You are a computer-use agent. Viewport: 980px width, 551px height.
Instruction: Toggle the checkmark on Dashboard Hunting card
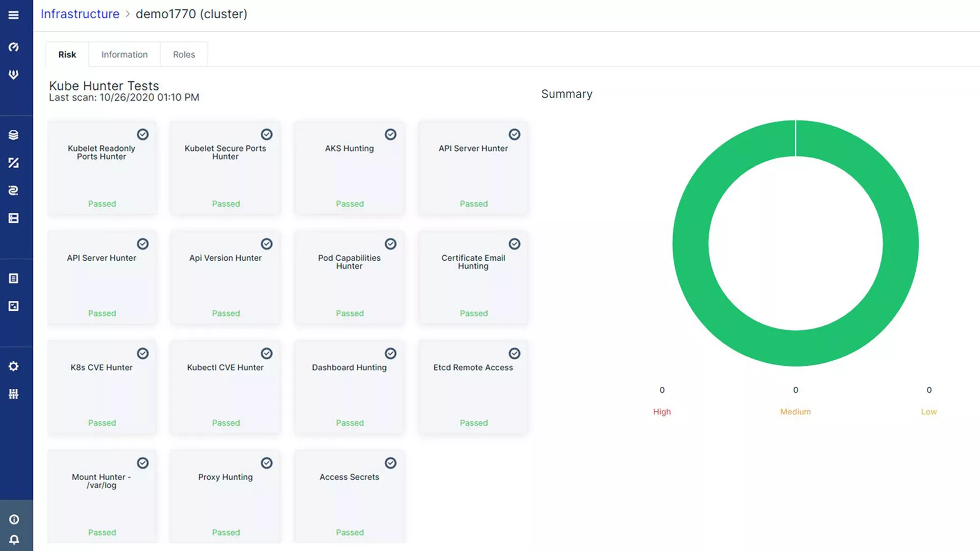click(390, 353)
